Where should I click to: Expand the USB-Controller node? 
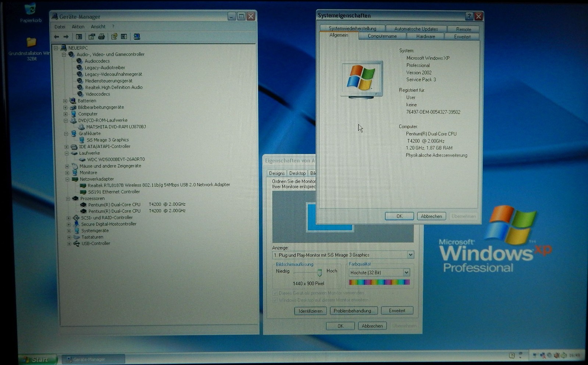coord(69,244)
